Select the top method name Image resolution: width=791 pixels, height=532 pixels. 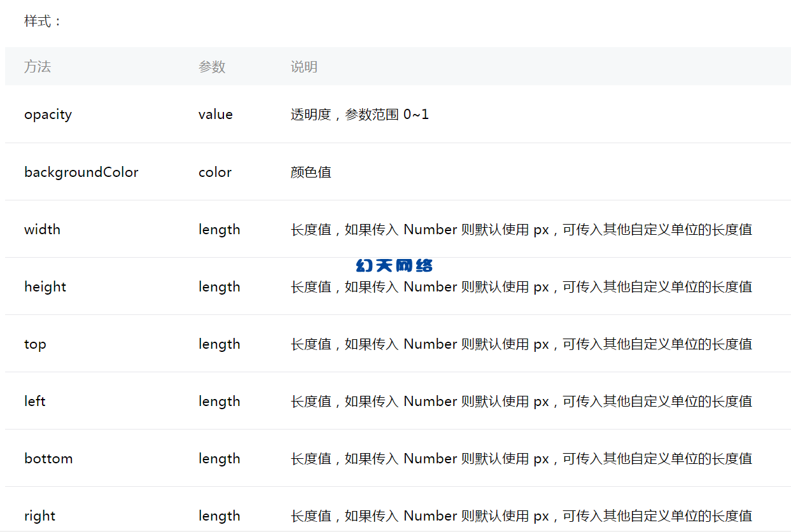[x=35, y=344]
